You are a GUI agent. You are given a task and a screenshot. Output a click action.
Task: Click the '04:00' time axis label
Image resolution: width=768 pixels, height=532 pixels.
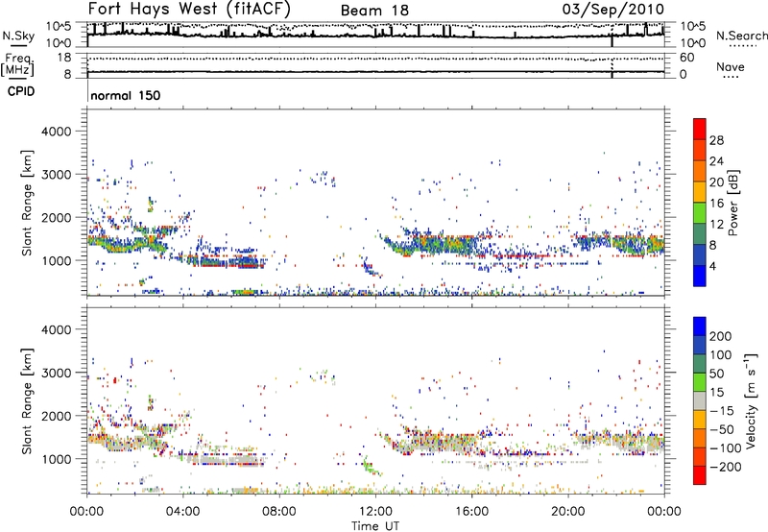click(x=182, y=512)
